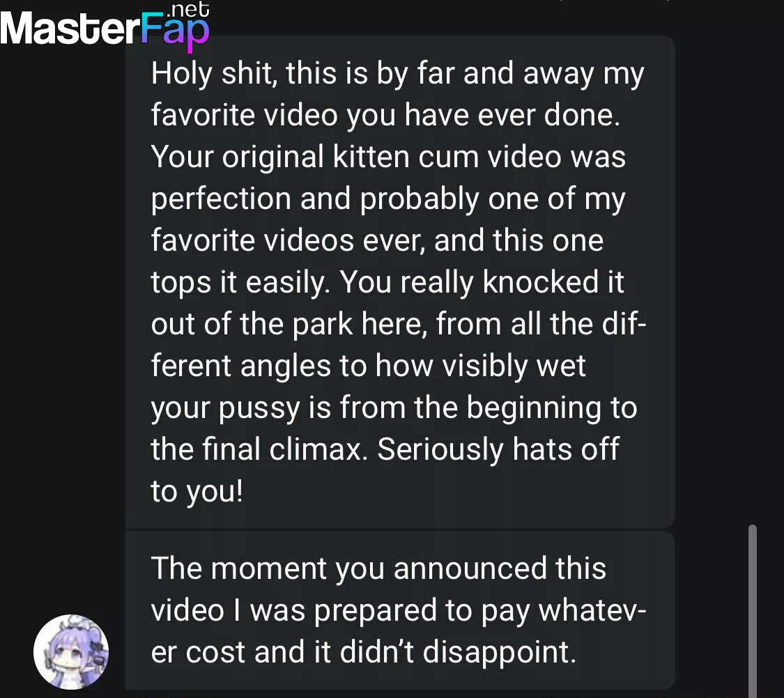Viewport: 784px width, 698px height.
Task: Click the purple-haired anime avatar
Action: point(71,651)
